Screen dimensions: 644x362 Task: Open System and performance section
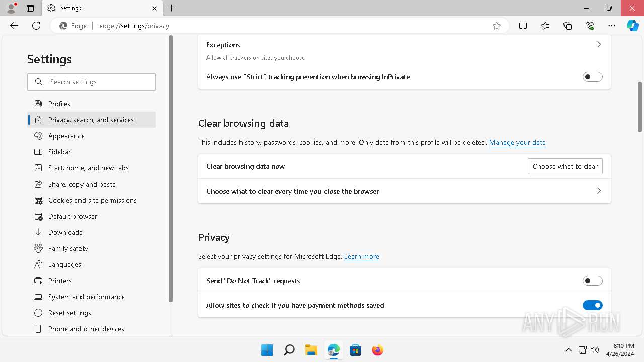pos(92,297)
